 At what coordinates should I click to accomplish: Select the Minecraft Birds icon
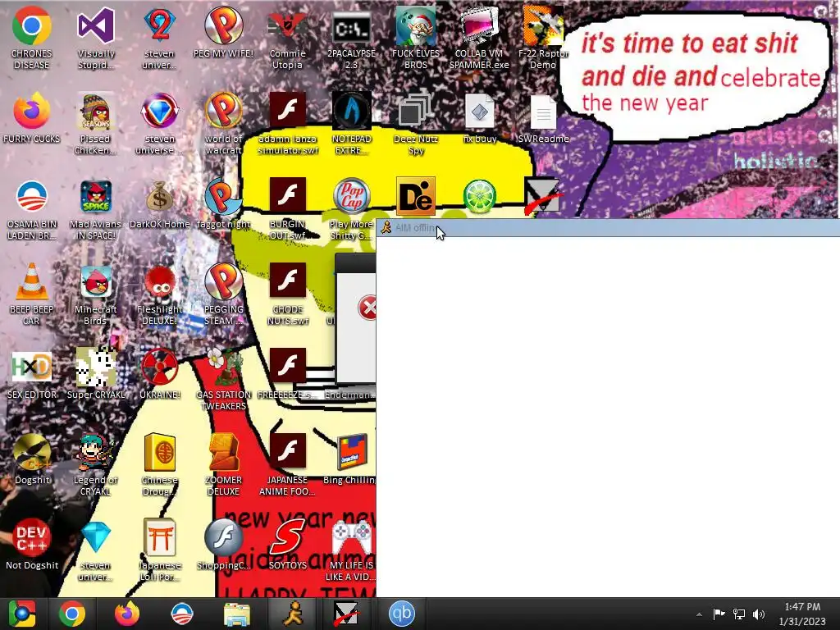click(x=96, y=282)
